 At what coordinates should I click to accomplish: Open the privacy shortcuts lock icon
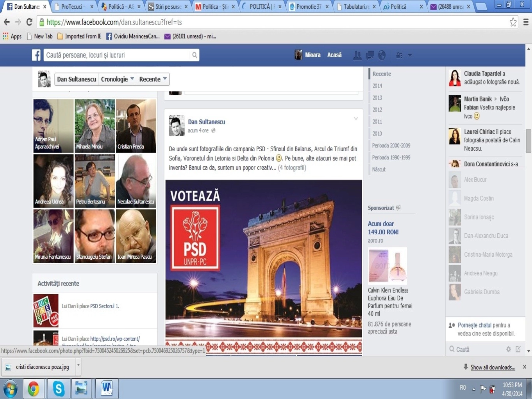399,55
